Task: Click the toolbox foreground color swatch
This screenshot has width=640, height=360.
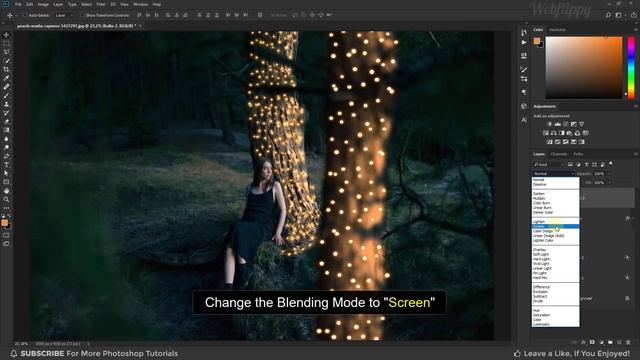Action: [4, 222]
